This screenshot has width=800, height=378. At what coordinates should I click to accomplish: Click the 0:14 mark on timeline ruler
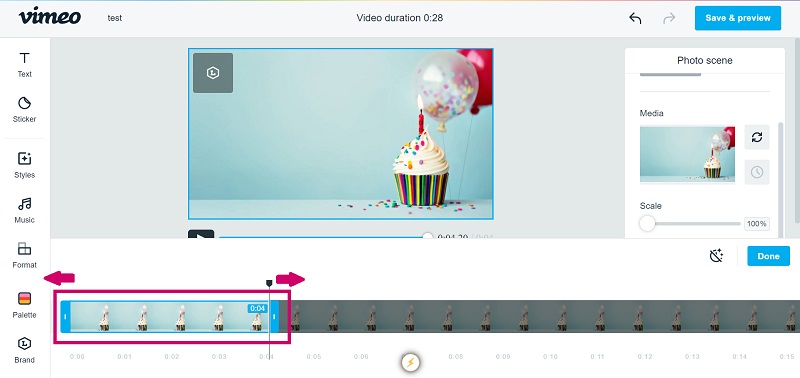coord(739,357)
